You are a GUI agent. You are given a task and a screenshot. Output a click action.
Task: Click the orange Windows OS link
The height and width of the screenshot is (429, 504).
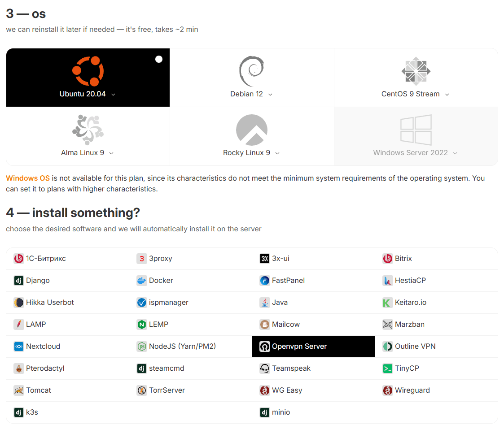[x=28, y=178]
